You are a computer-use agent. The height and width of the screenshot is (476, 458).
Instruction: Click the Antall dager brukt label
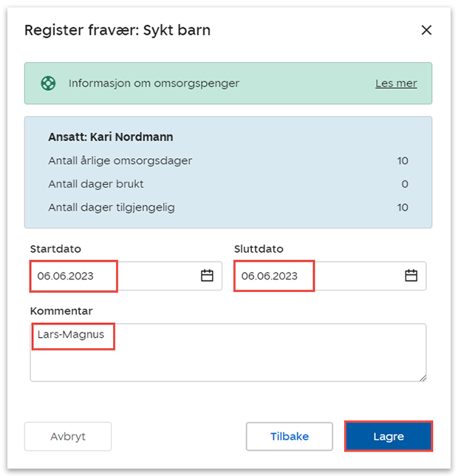[x=96, y=184]
